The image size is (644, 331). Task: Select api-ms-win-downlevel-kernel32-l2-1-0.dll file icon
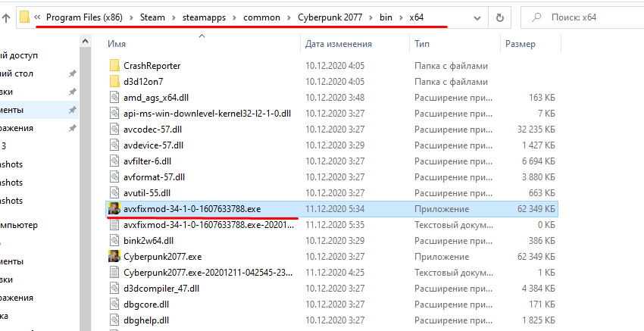(114, 114)
